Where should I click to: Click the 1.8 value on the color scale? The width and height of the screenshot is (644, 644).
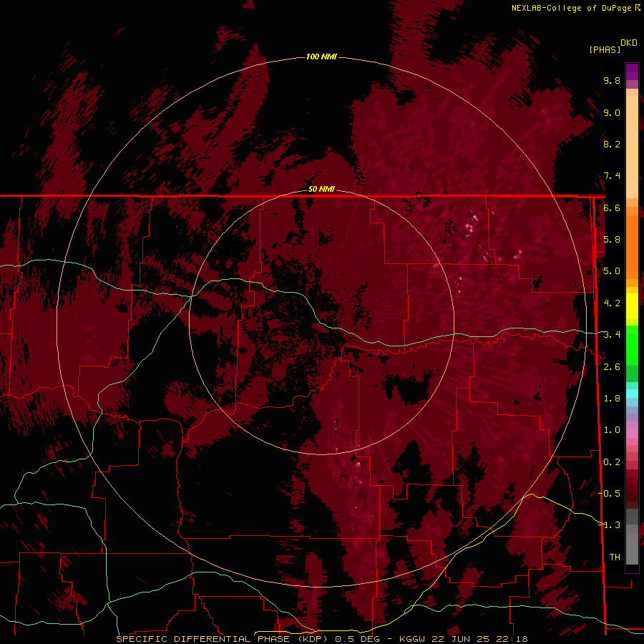(612, 399)
